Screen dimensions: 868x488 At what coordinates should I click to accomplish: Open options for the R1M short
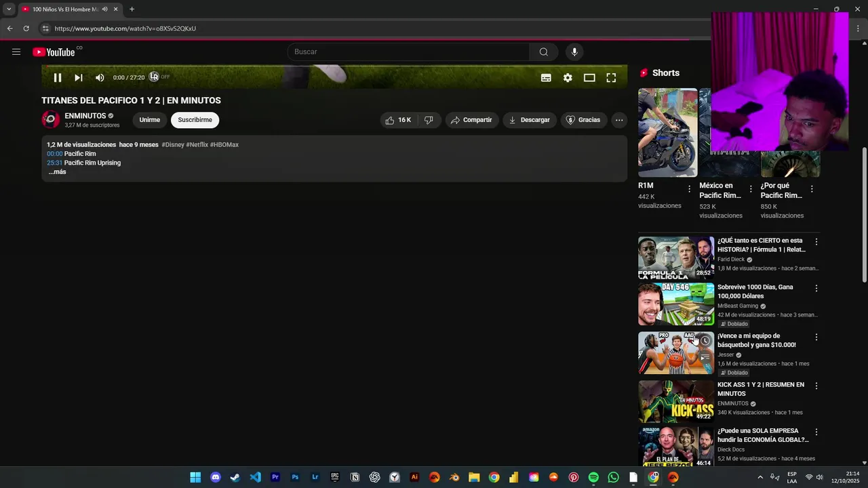tap(690, 189)
